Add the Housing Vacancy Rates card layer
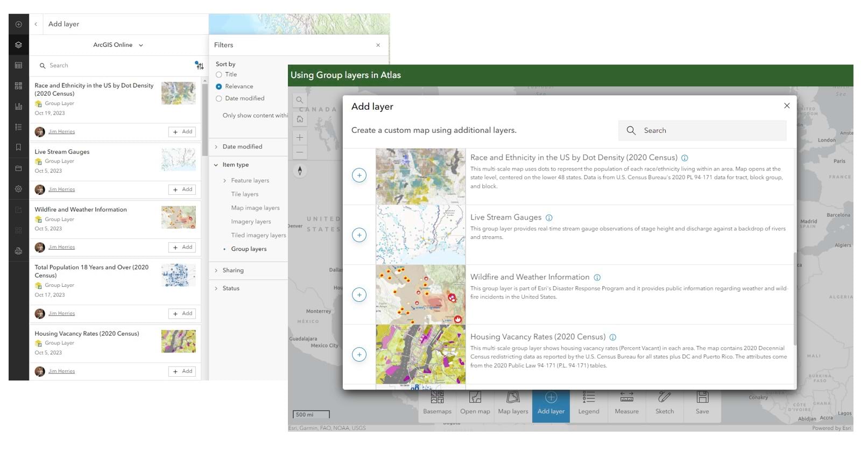This screenshot has width=868, height=451. [x=182, y=371]
